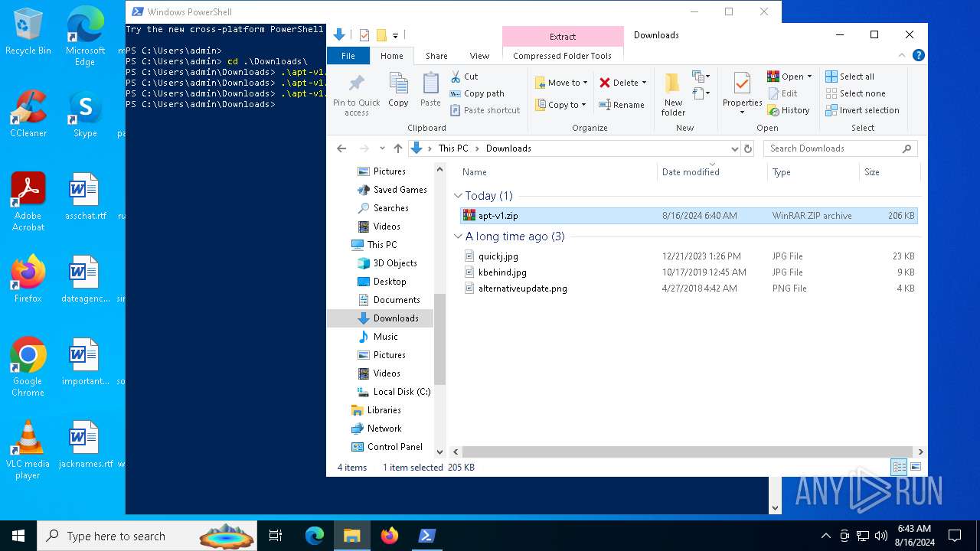Launch CCleaner from the desktop

[28, 115]
